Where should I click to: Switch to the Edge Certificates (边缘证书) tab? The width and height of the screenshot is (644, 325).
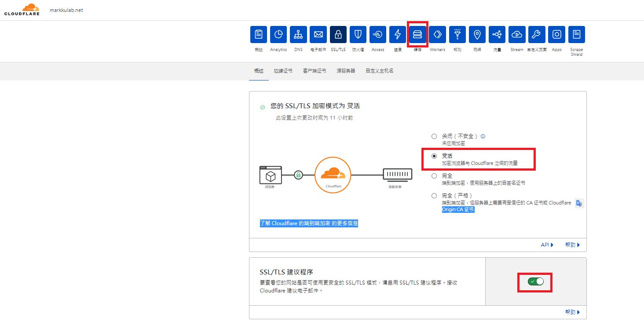pyautogui.click(x=283, y=71)
